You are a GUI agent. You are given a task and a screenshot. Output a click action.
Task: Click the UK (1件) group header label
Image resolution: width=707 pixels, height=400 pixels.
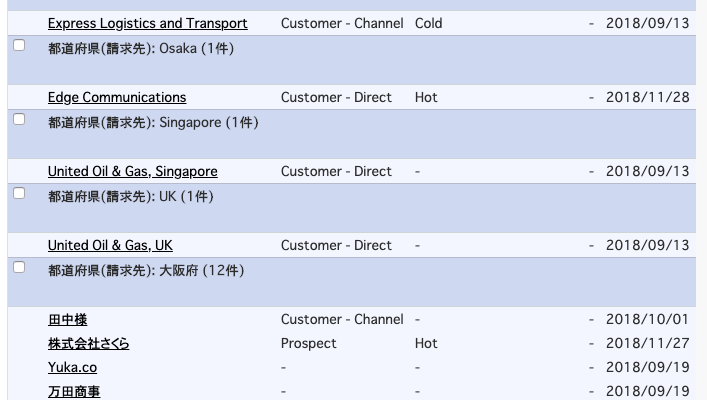click(x=131, y=196)
